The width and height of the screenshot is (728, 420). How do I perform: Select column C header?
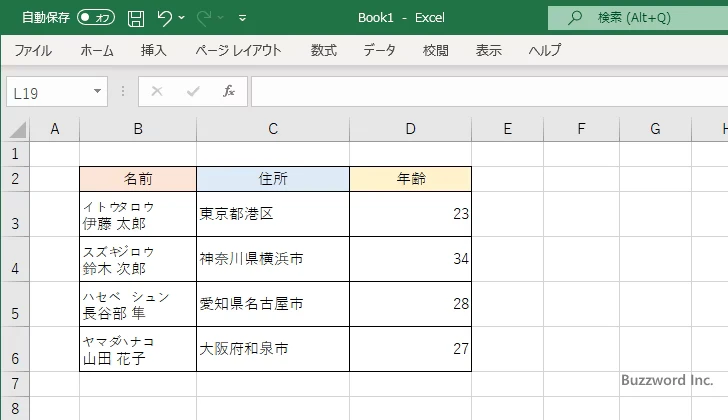pos(273,129)
